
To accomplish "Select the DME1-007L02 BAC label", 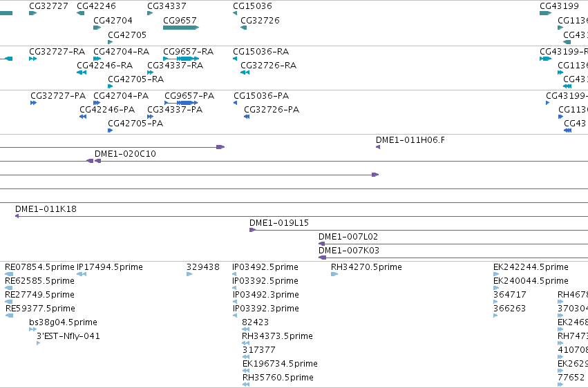I will (x=348, y=237).
